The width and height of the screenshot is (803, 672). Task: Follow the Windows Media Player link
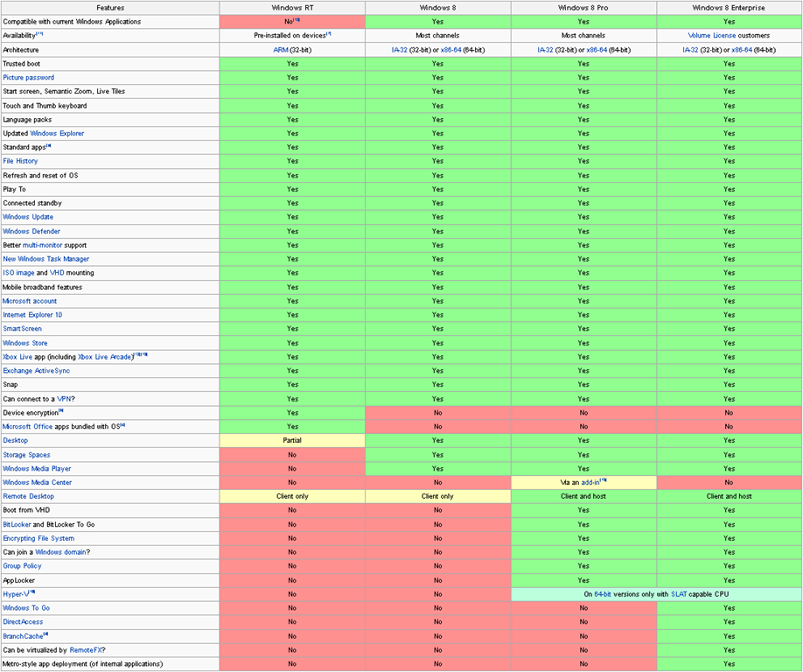coord(37,468)
